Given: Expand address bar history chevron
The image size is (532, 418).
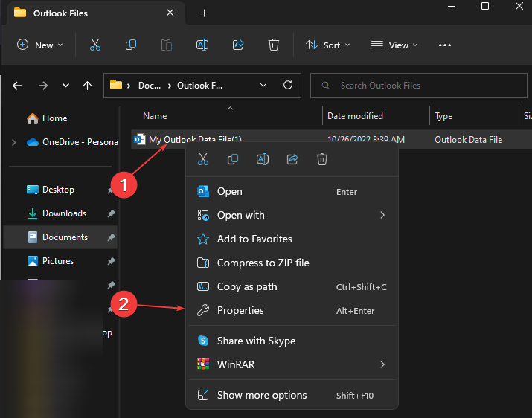Looking at the screenshot, I should [x=263, y=85].
